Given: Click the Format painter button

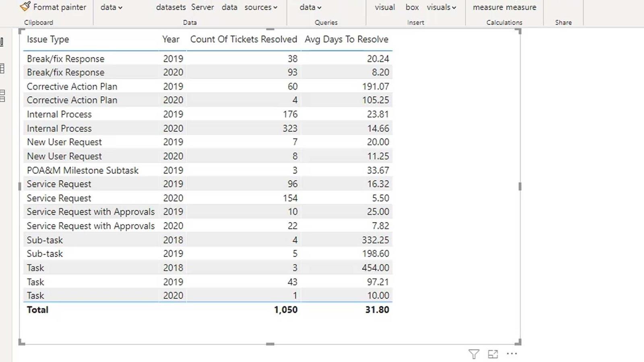Looking at the screenshot, I should [x=53, y=7].
